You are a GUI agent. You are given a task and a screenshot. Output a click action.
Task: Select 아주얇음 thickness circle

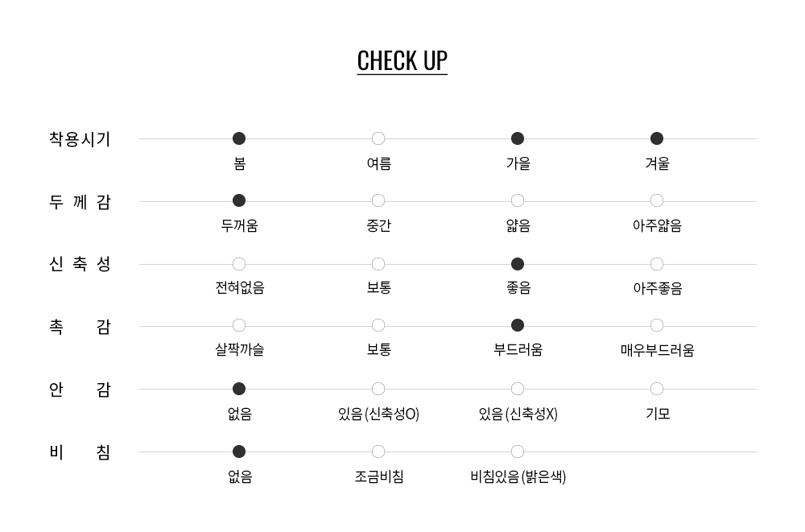657,200
